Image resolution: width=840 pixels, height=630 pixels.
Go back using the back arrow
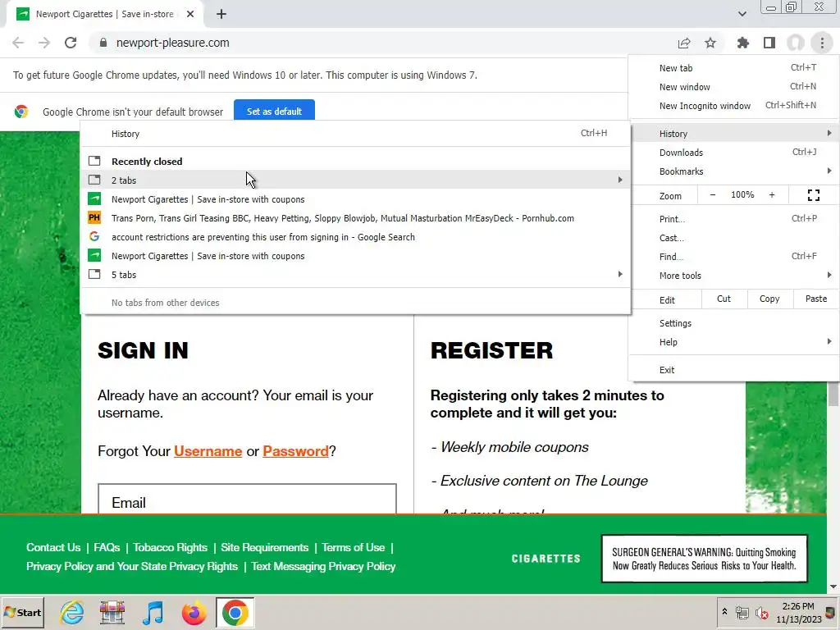(18, 43)
